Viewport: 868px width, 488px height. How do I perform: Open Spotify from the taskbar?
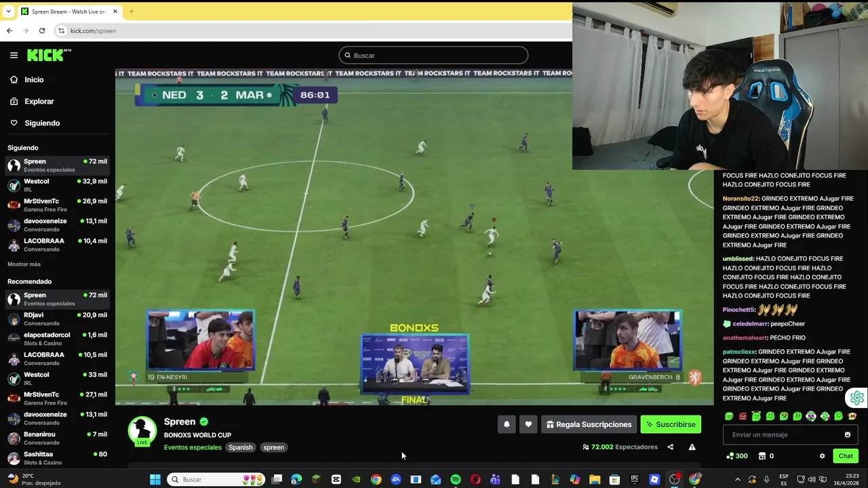click(456, 479)
